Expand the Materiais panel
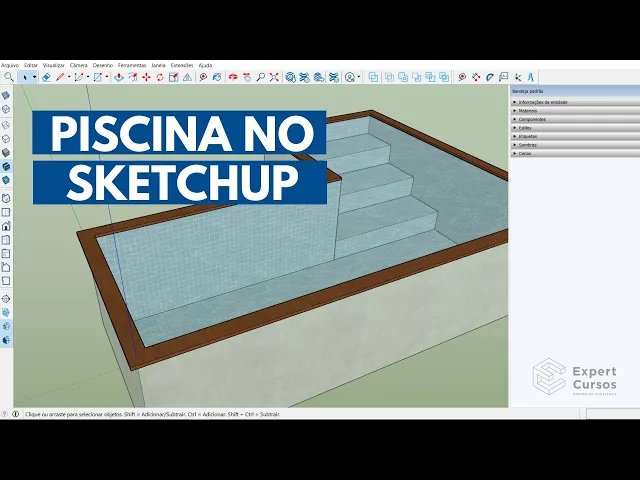Viewport: 640px width, 480px height. pyautogui.click(x=575, y=111)
